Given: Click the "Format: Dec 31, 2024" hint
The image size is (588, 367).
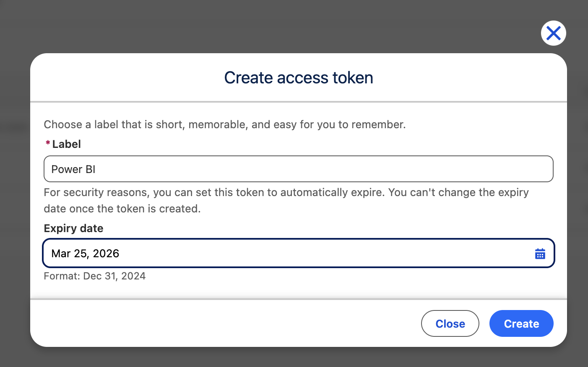Looking at the screenshot, I should coord(95,276).
